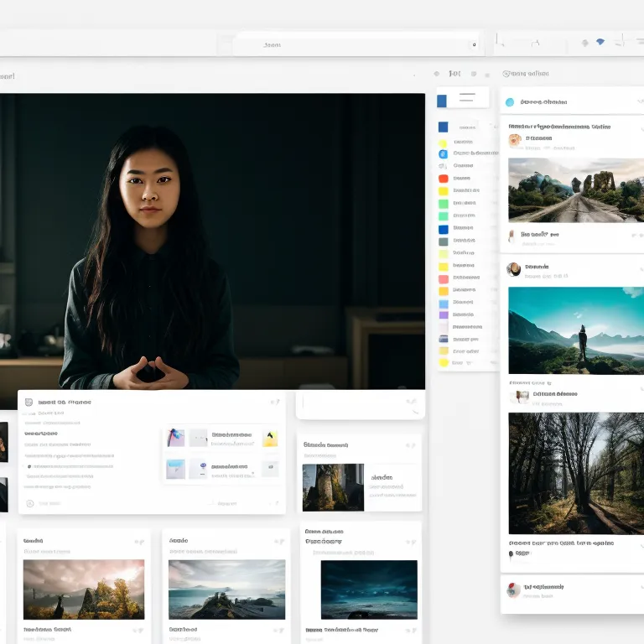Click the blue Wi-Fi icon in the top bar
The height and width of the screenshot is (644, 644).
point(600,42)
